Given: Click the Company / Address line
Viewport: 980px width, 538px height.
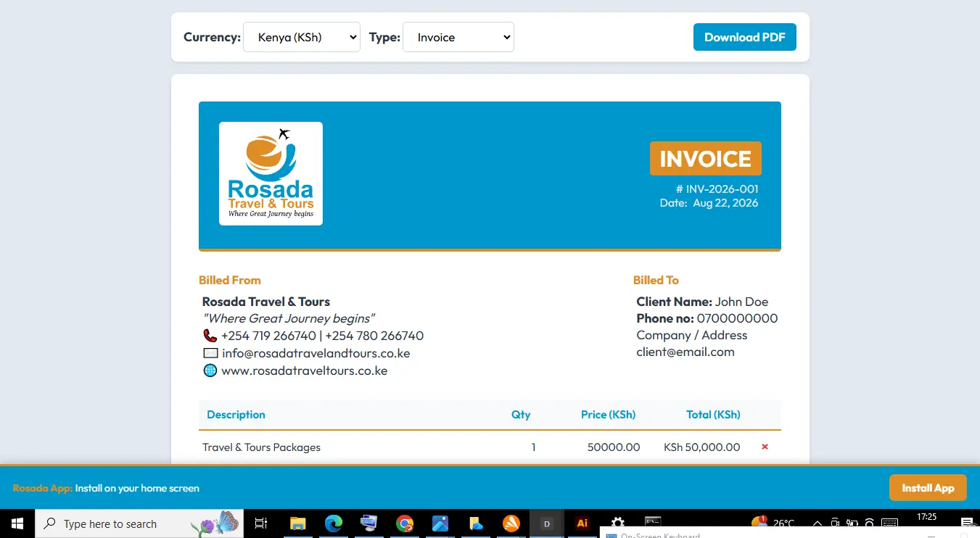Looking at the screenshot, I should click(691, 335).
